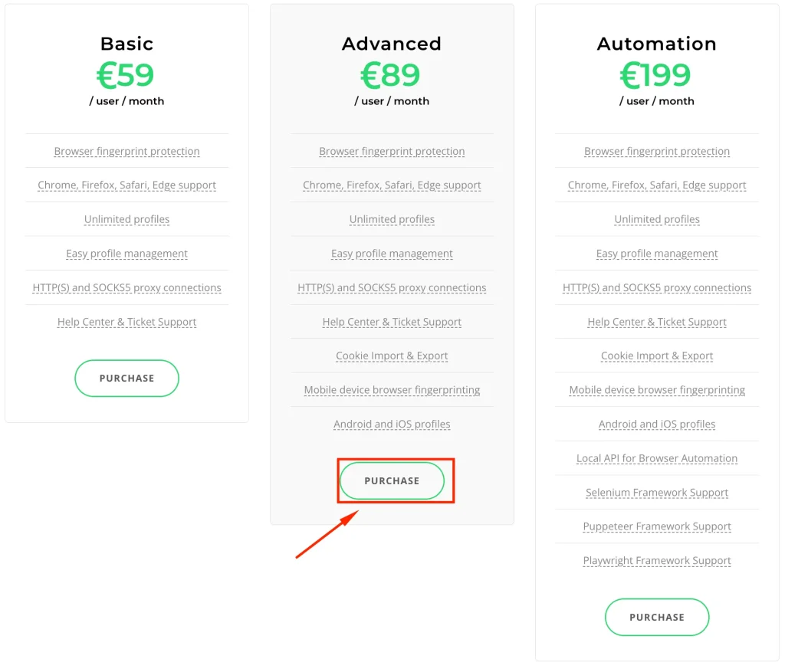Open Mobile device browser fingerprinting link in Advanced
The width and height of the screenshot is (785, 672).
pos(392,390)
